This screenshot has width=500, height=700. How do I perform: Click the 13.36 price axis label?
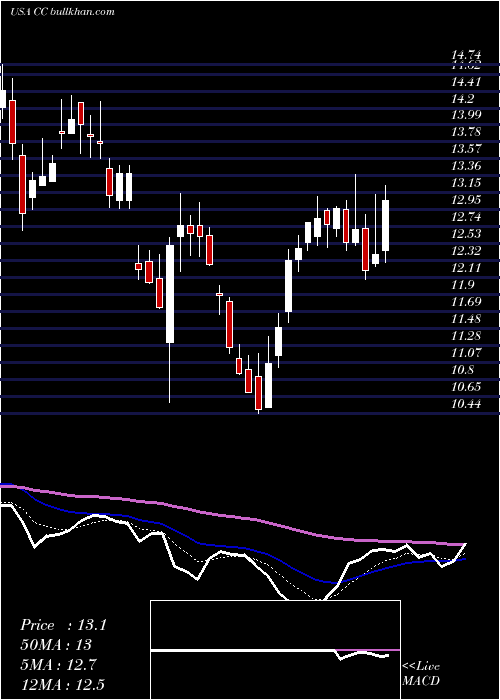pyautogui.click(x=467, y=166)
